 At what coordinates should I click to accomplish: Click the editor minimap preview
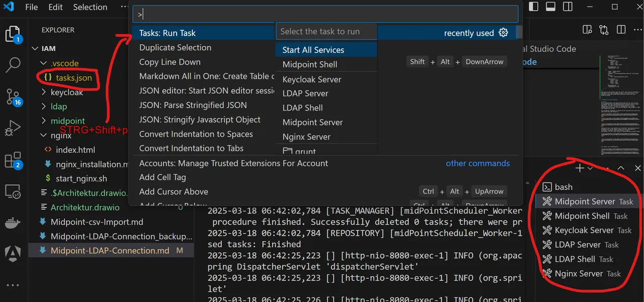620,106
